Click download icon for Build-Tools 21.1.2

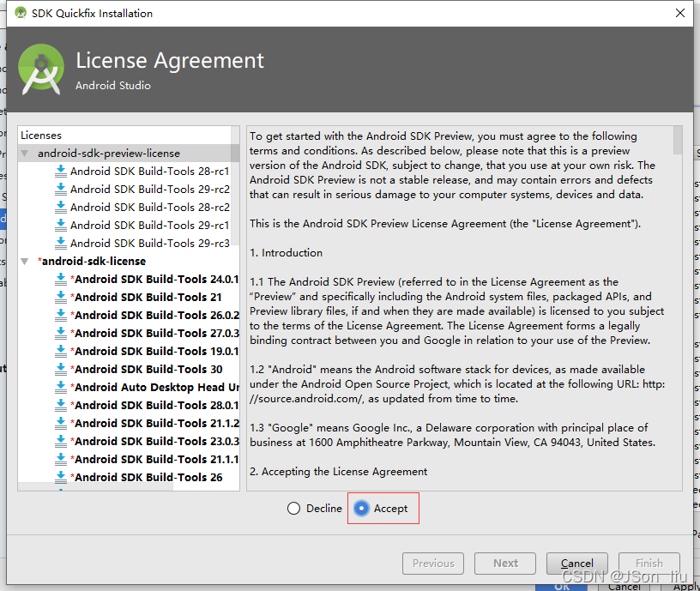click(x=60, y=423)
